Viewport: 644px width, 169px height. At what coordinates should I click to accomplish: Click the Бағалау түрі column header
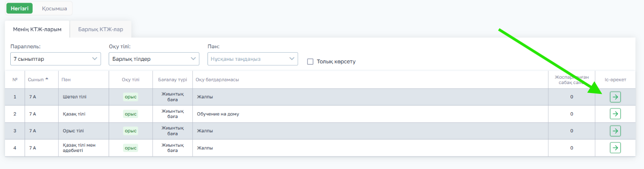click(x=173, y=80)
